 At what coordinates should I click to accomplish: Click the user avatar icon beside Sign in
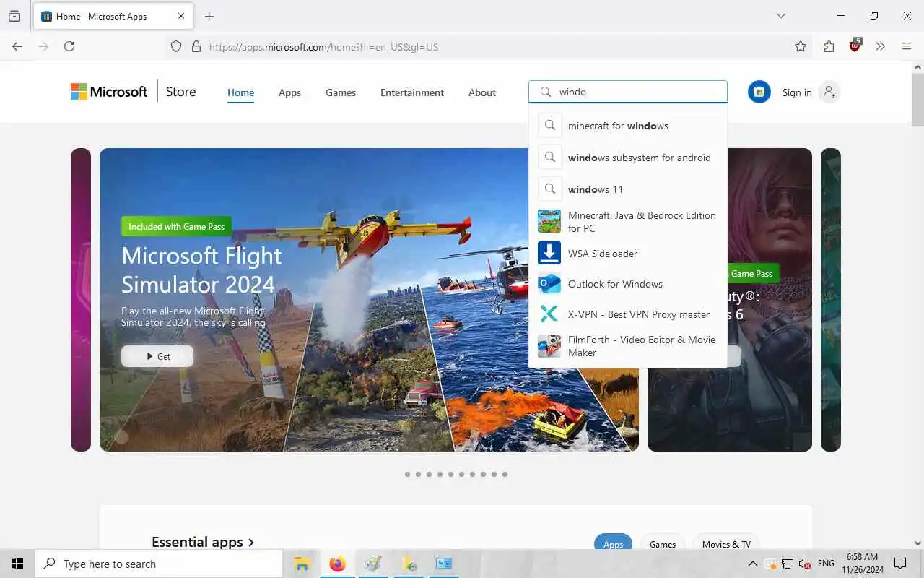(x=829, y=92)
